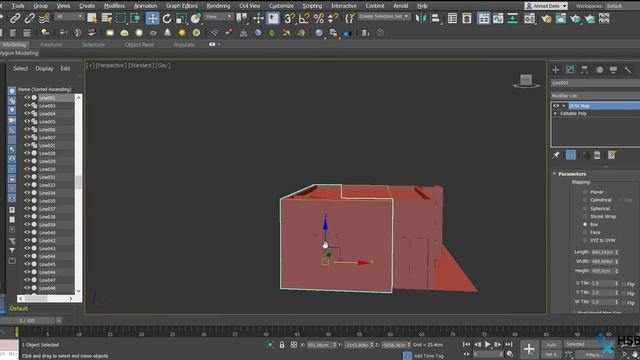Open the Create panel tab icon
The image size is (640, 360).
pos(556,70)
